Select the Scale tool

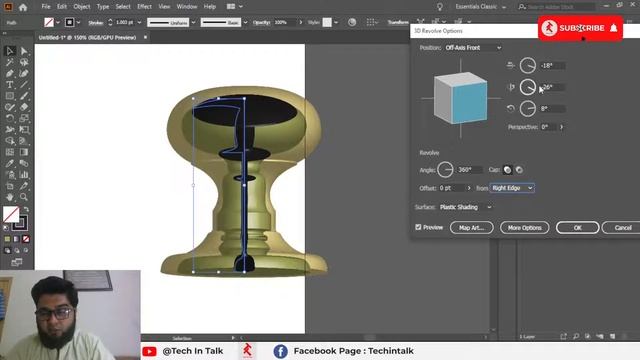point(24,118)
